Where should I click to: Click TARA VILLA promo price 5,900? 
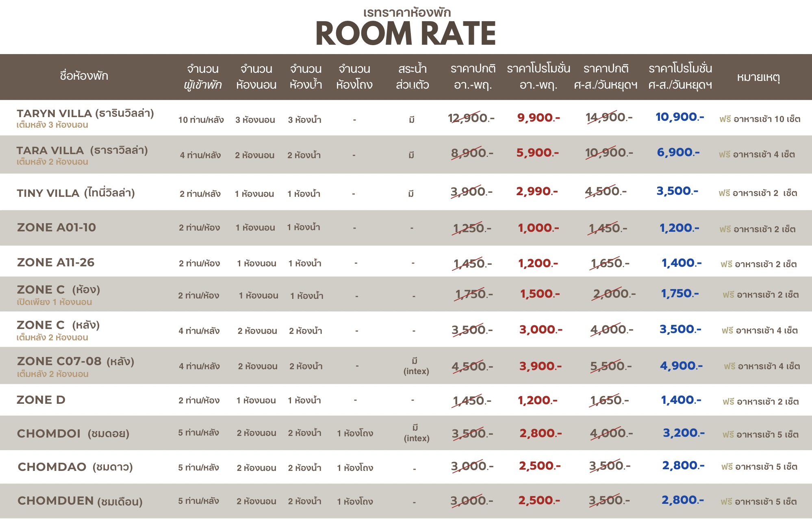pyautogui.click(x=538, y=153)
